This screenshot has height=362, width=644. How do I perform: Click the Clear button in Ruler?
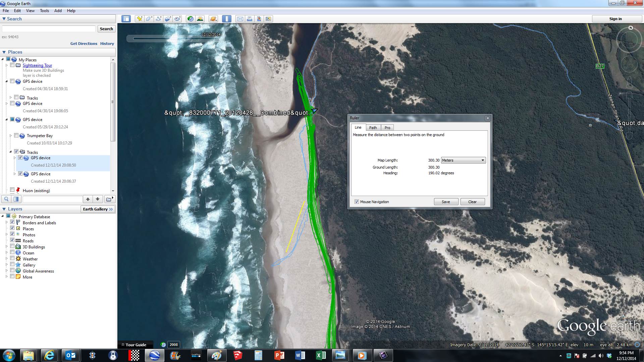(x=472, y=202)
